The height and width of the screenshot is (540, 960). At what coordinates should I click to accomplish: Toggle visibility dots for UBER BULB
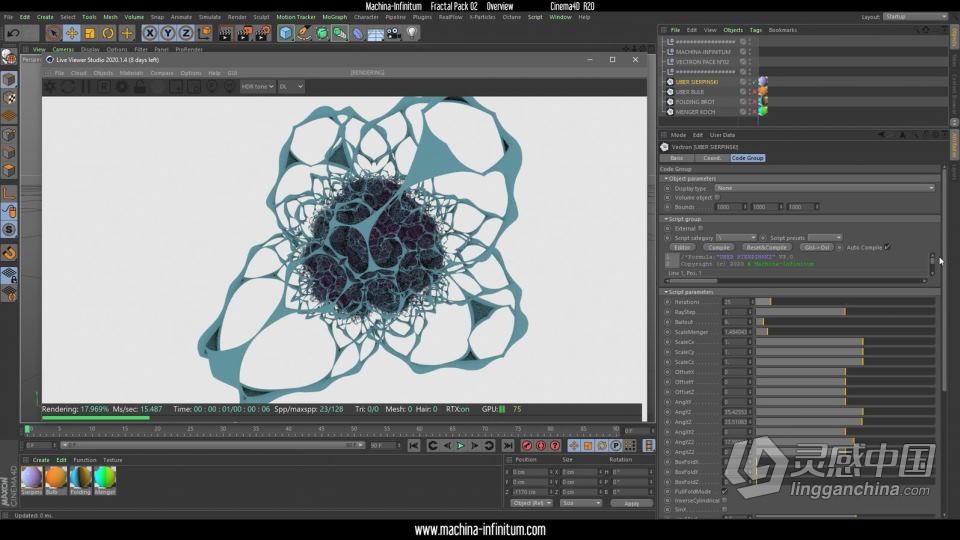click(x=750, y=92)
